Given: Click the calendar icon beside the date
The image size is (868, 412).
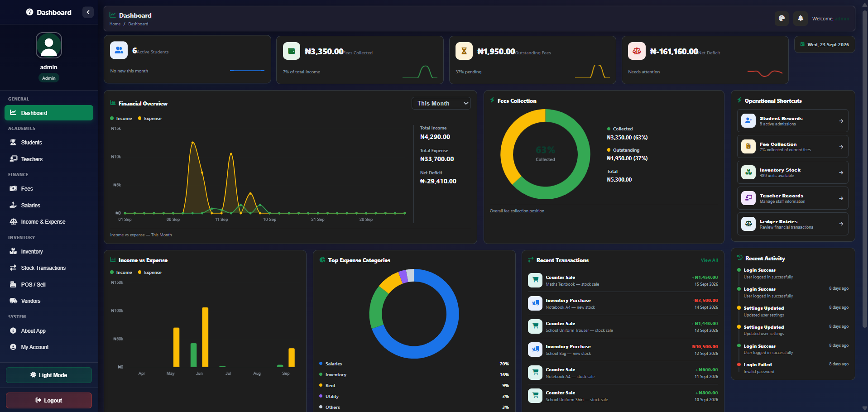Looking at the screenshot, I should point(803,44).
